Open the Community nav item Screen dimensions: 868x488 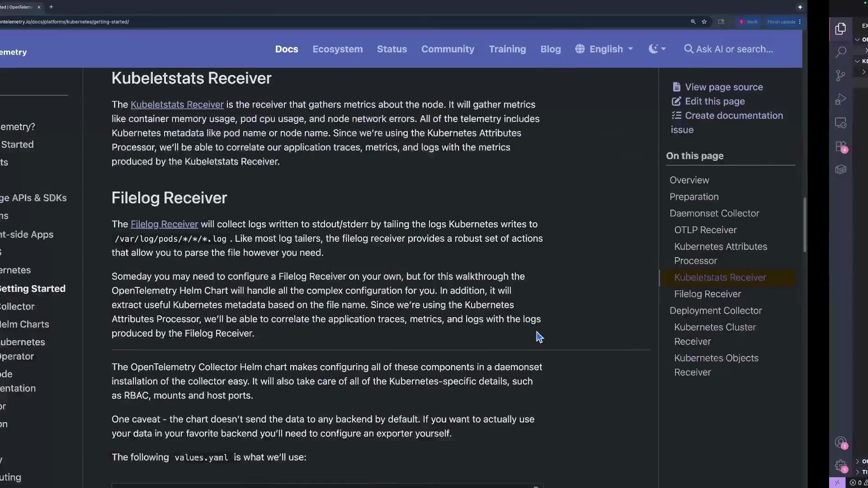click(x=448, y=49)
